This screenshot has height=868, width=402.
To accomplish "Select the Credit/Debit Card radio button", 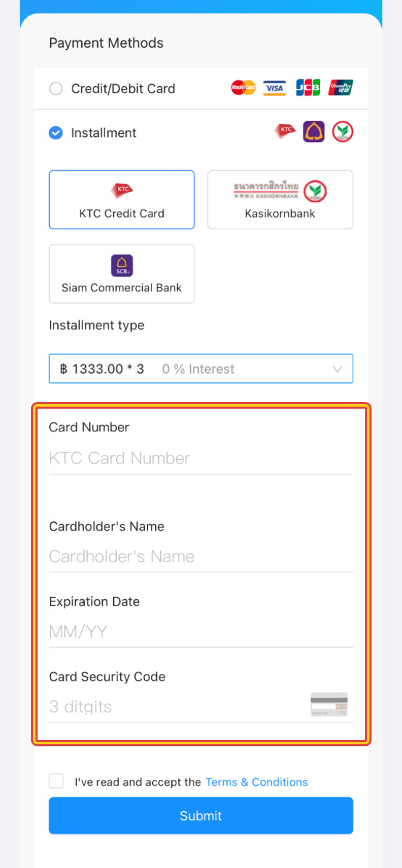I will coord(56,89).
